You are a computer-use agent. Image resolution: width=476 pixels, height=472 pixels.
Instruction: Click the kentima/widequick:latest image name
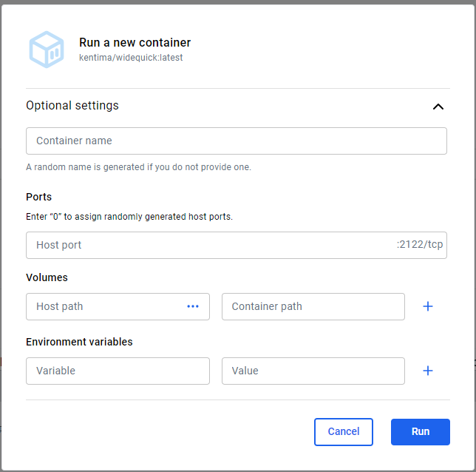(131, 58)
